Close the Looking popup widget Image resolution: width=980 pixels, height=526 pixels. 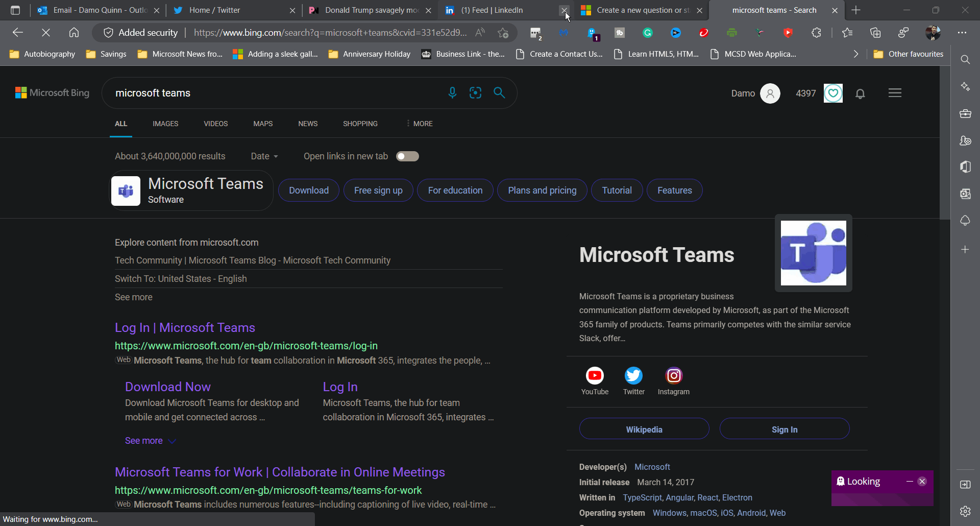click(922, 482)
